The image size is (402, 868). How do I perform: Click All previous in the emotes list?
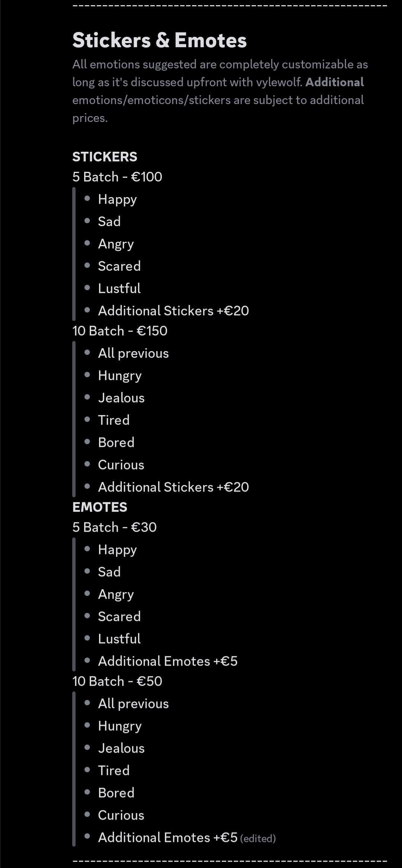coord(133,704)
